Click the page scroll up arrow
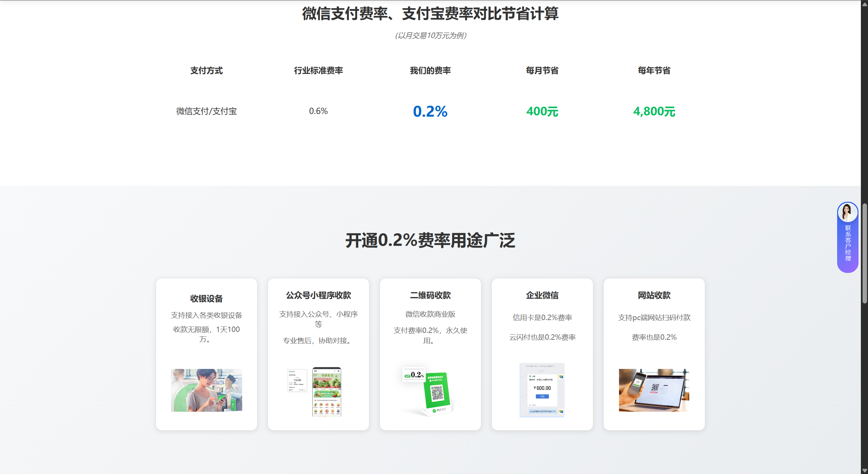 click(864, 4)
